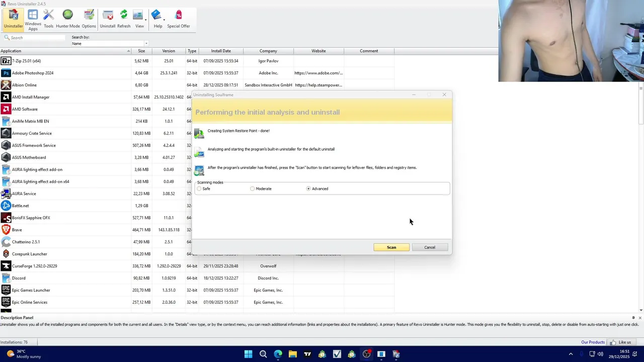Show hidden system tray icons
The height and width of the screenshot is (362, 644).
coord(571,354)
